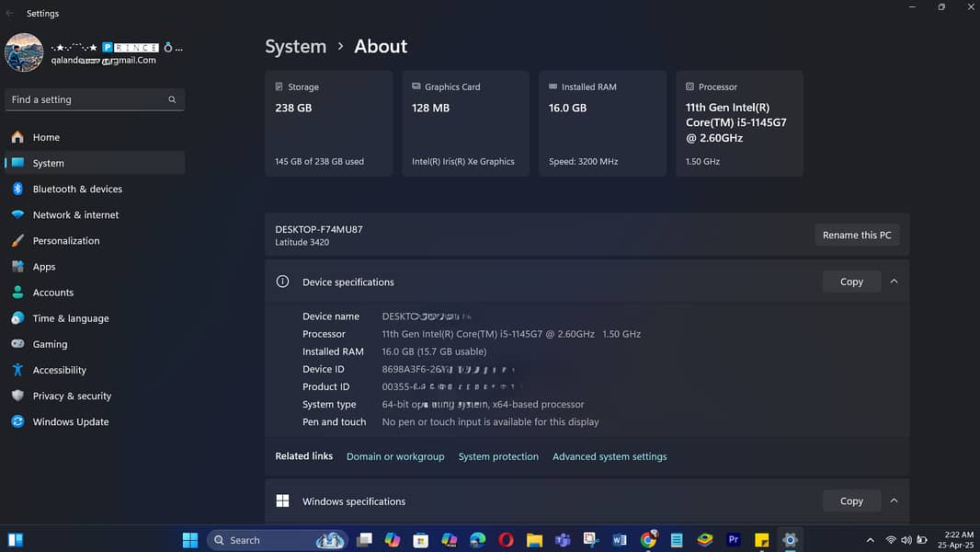The width and height of the screenshot is (980, 552).
Task: Click the Settings gear on the taskbar
Action: point(790,540)
